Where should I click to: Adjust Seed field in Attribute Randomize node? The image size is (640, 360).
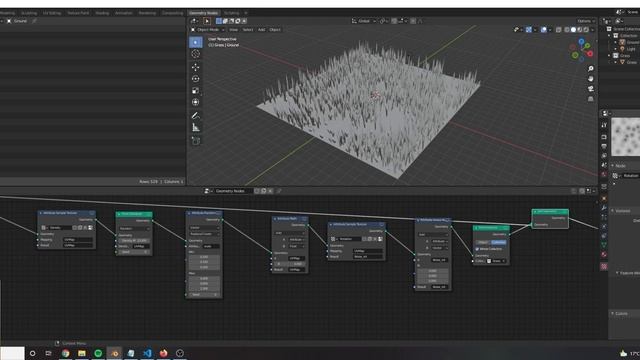coord(204,294)
